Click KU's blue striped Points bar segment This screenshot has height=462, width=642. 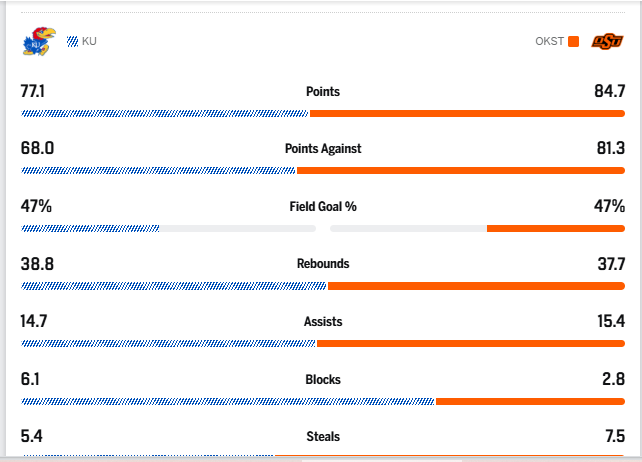click(x=165, y=113)
